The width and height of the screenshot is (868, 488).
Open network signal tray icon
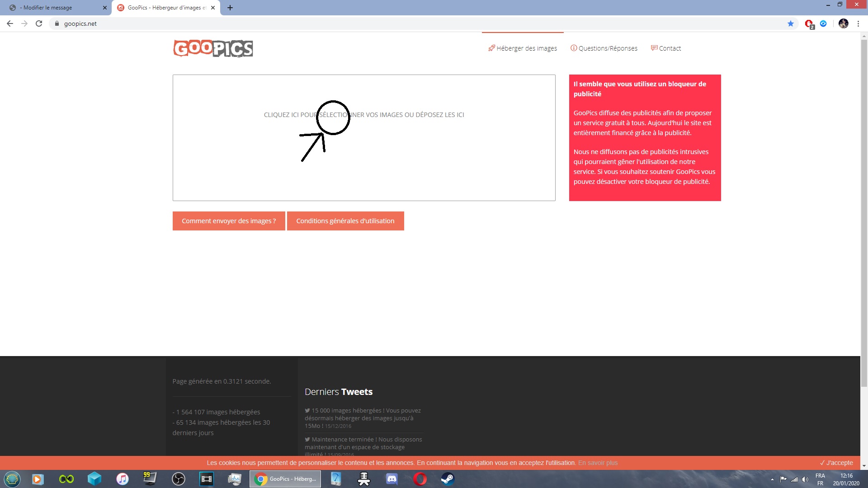click(794, 479)
